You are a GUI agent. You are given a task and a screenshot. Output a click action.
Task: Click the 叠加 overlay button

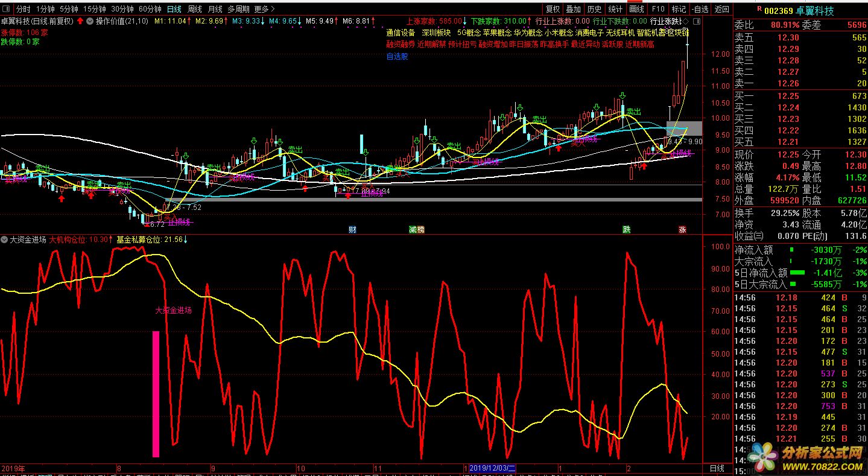574,9
